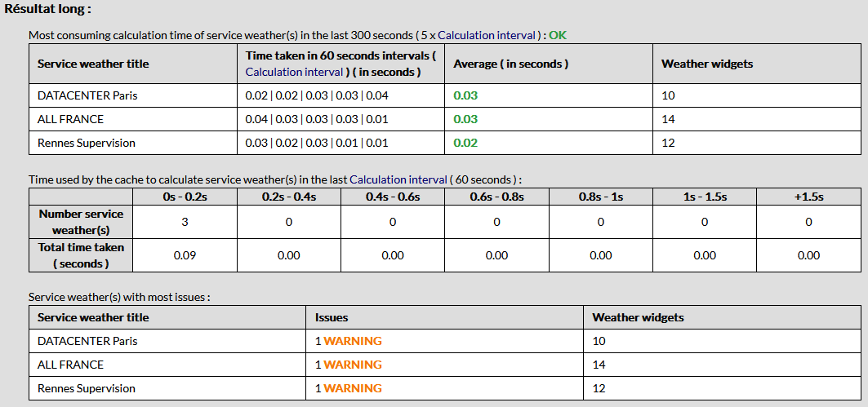This screenshot has height=407, width=868.
Task: Open Calculation interval link in table column header
Action: (285, 72)
